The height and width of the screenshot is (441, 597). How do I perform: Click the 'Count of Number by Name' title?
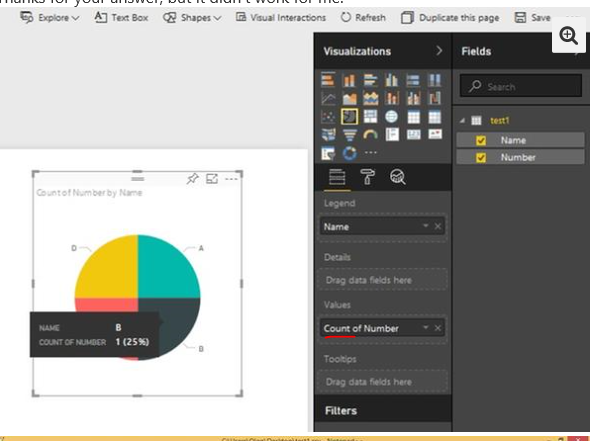click(89, 193)
